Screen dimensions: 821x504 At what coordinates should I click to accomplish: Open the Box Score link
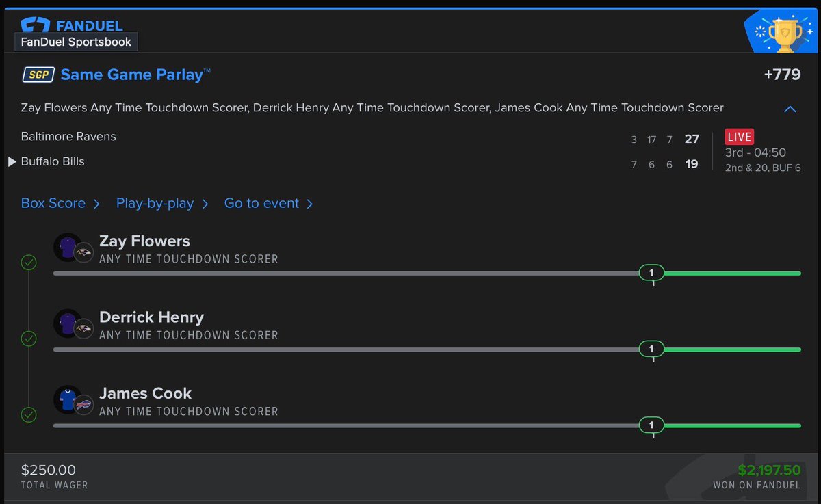pos(60,203)
